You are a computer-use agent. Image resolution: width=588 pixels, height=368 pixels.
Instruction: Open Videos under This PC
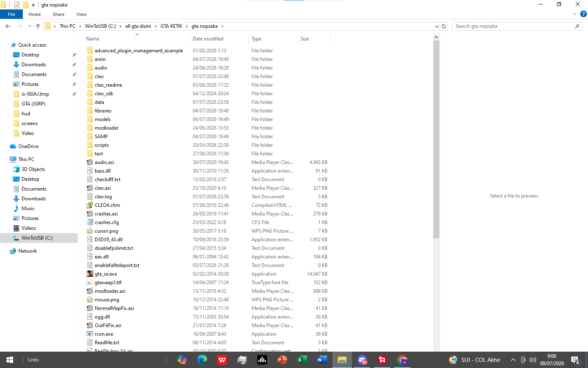(x=29, y=228)
